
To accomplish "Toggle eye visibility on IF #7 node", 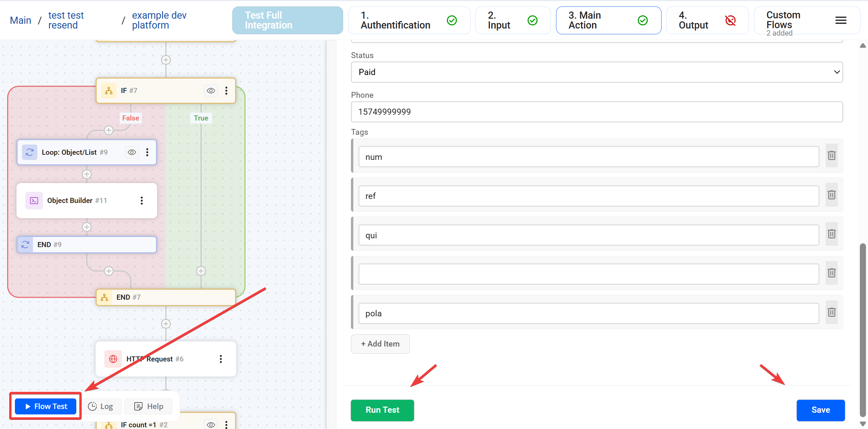I will point(211,91).
